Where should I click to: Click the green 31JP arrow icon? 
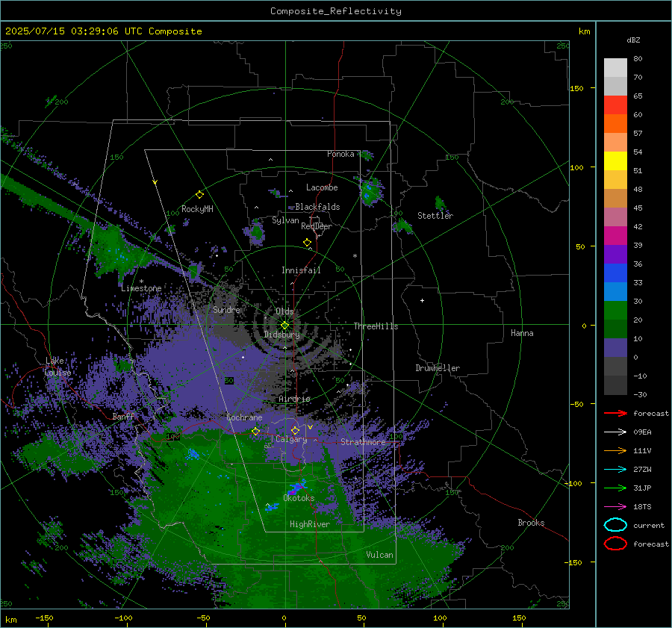click(x=615, y=488)
